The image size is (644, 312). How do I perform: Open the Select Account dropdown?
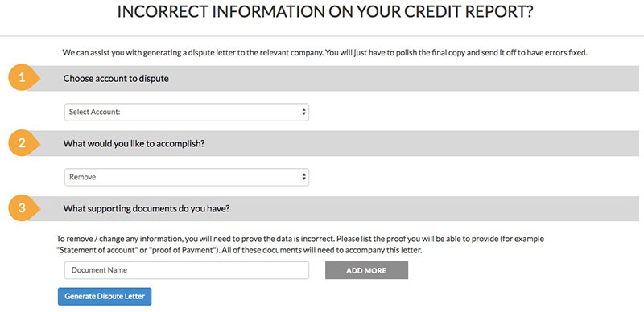pos(187,112)
